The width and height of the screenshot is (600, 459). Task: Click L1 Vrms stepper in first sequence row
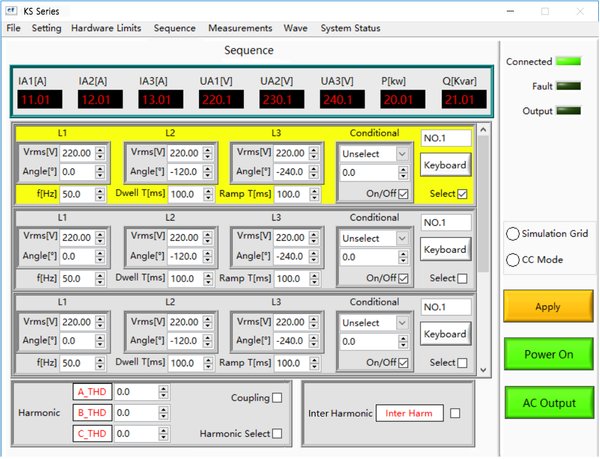[100, 153]
